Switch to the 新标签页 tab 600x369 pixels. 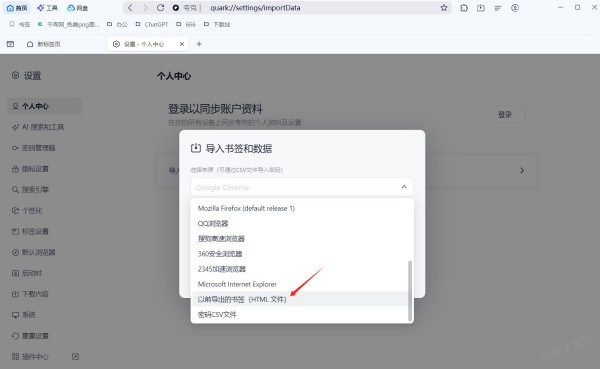44,44
